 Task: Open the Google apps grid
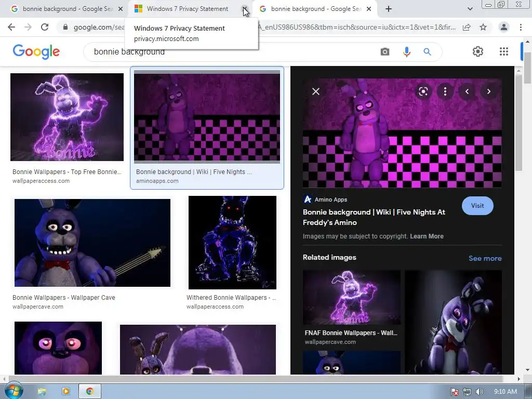[x=504, y=51]
